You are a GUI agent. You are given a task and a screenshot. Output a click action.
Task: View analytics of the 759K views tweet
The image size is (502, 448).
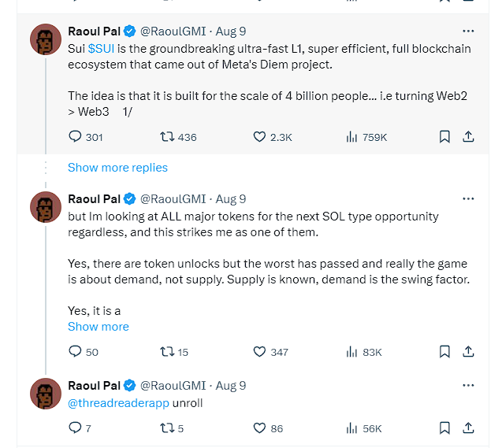352,137
